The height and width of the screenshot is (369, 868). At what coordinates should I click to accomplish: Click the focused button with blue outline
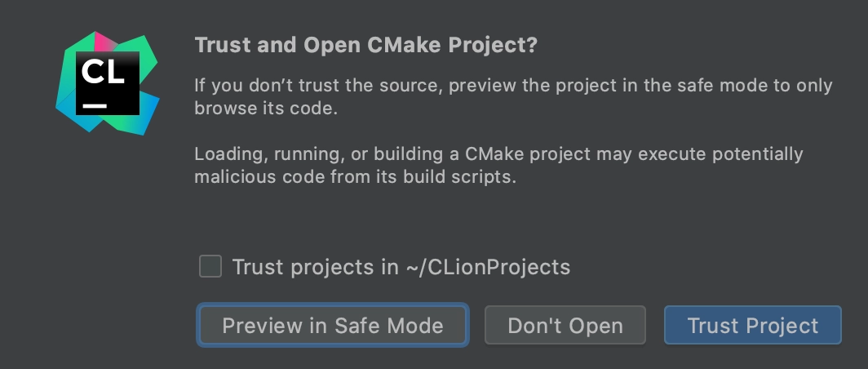333,325
